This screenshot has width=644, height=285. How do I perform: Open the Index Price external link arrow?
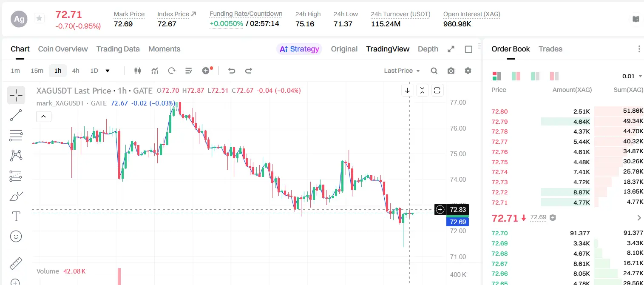tap(194, 14)
